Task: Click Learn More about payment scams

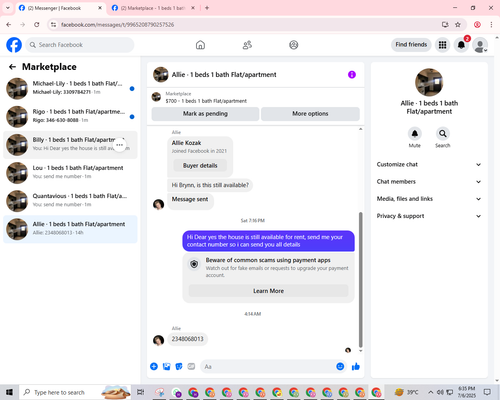Action: [268, 291]
